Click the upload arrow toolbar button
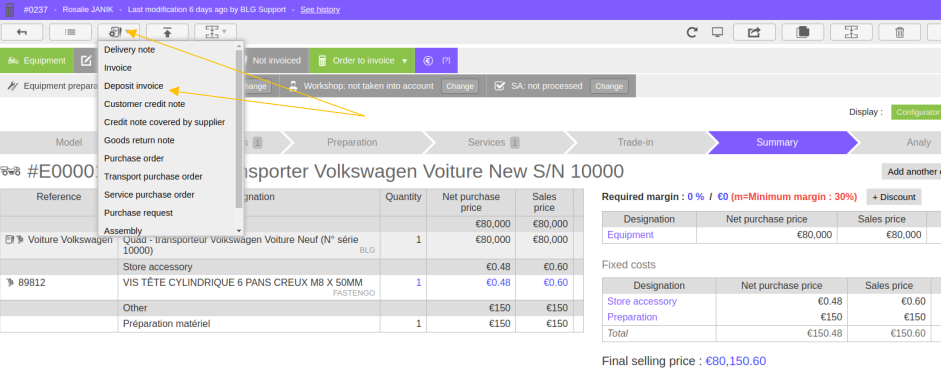The width and height of the screenshot is (941, 375). tap(167, 32)
